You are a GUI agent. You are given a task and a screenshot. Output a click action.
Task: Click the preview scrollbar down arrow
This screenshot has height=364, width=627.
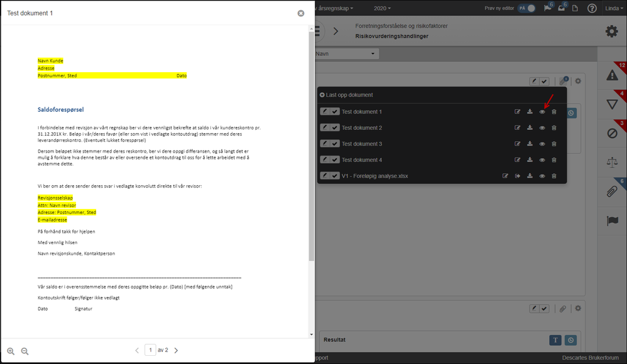coord(312,335)
